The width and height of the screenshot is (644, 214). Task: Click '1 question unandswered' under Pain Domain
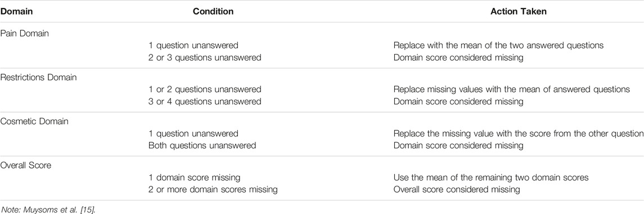[193, 45]
